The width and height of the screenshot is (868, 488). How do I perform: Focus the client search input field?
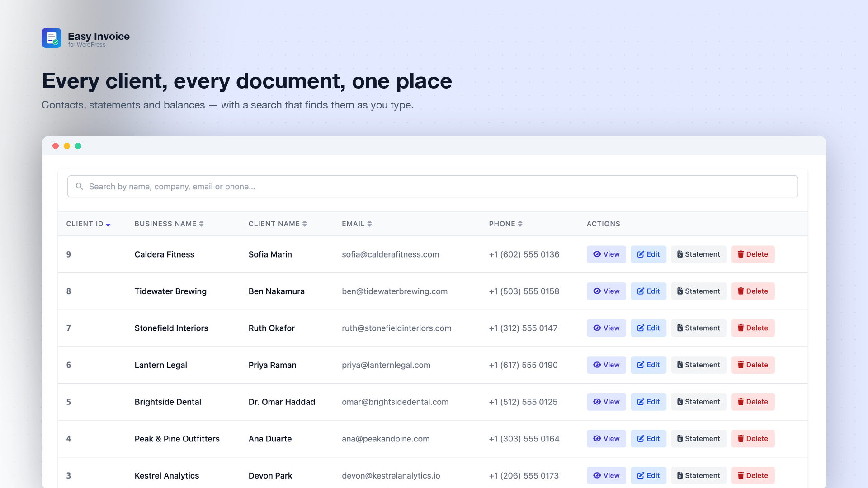pyautogui.click(x=433, y=187)
